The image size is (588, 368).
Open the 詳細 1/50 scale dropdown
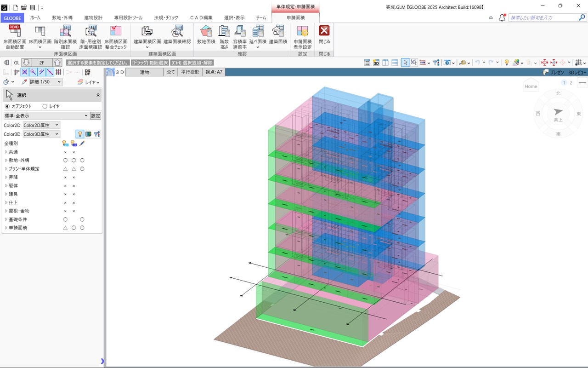coord(45,82)
